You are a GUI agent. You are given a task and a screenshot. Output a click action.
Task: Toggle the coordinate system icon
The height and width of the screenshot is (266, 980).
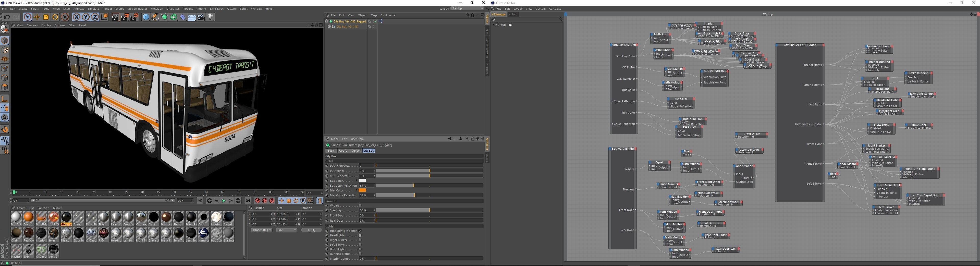click(105, 17)
